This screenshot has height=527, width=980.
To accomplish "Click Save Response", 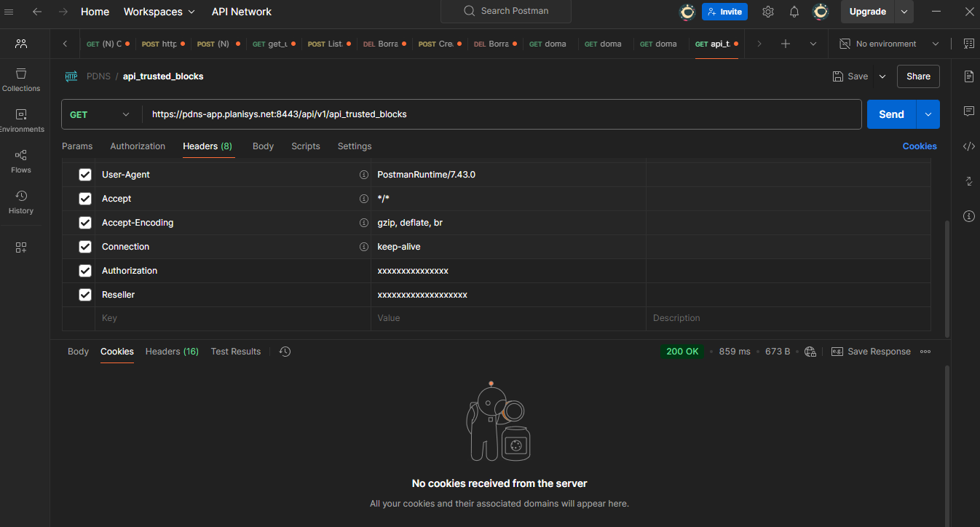I will coord(872,352).
